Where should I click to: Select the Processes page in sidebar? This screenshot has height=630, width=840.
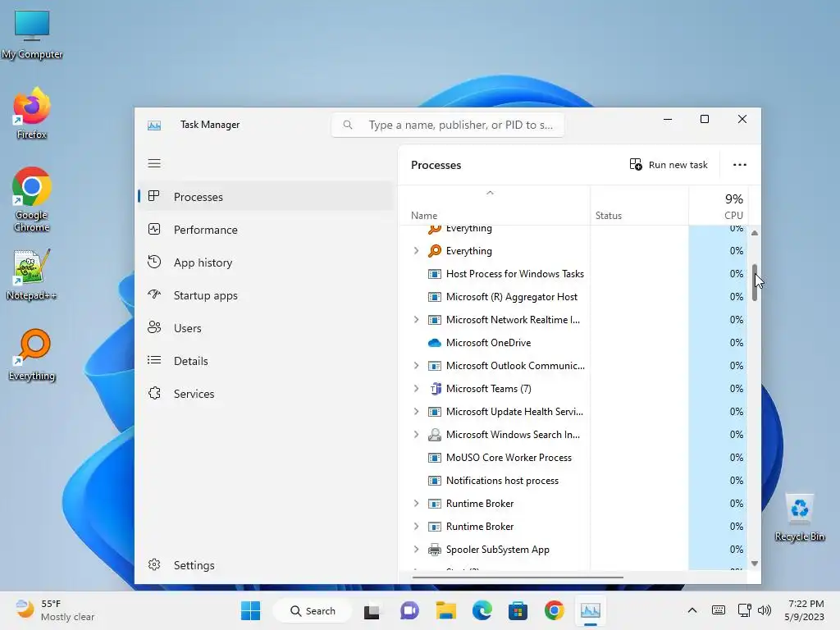coord(267,197)
